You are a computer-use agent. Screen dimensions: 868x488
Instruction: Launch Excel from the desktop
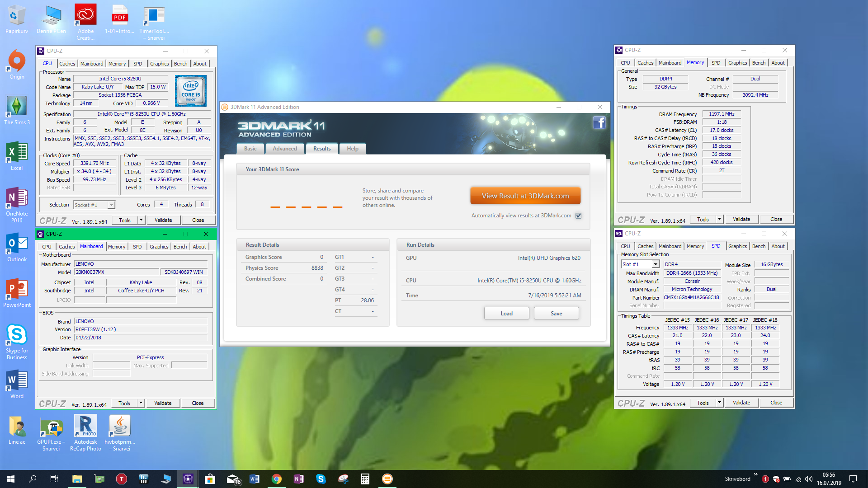[x=17, y=156]
